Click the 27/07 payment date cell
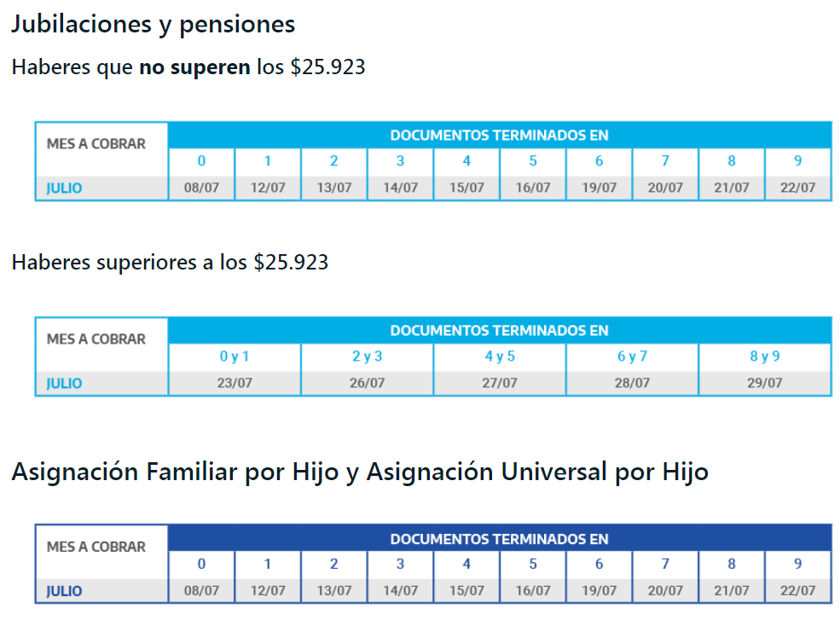 (x=500, y=383)
